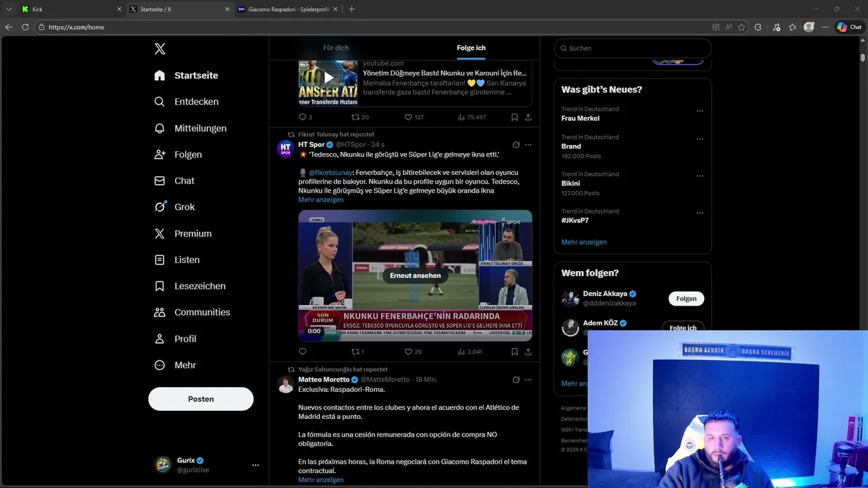
Task: Reply to the HT Spor post
Action: [302, 352]
